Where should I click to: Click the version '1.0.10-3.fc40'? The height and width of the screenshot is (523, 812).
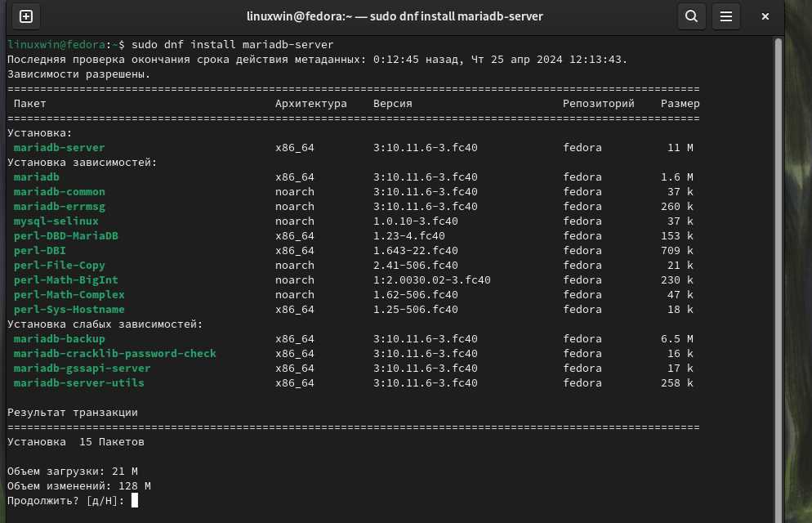pyautogui.click(x=415, y=221)
